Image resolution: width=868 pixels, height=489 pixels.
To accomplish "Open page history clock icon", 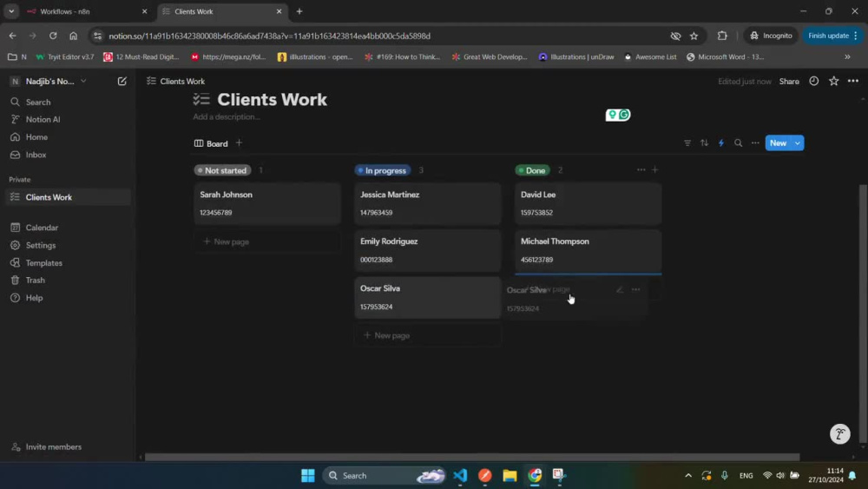I will click(814, 81).
